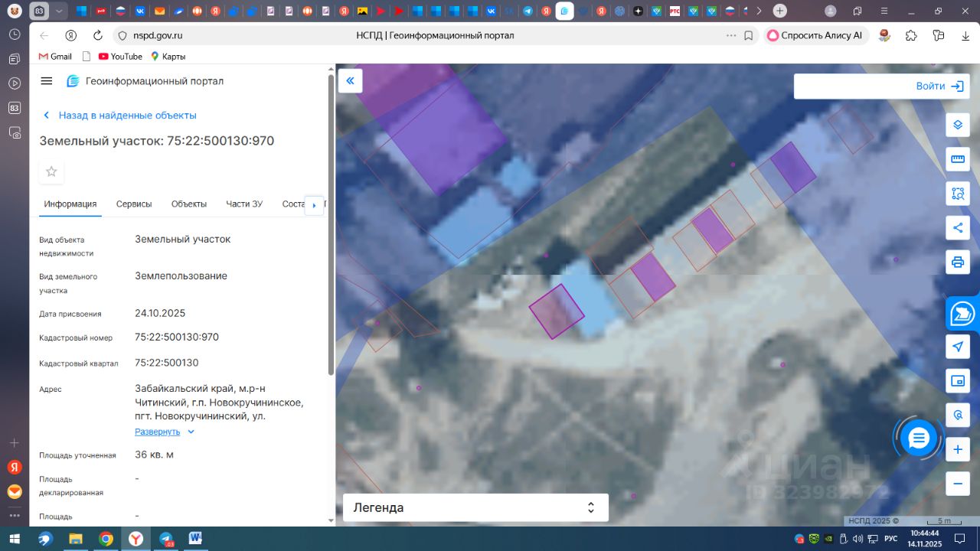Expand the full address with Развернуть chevron
The image size is (980, 551).
pos(191,432)
